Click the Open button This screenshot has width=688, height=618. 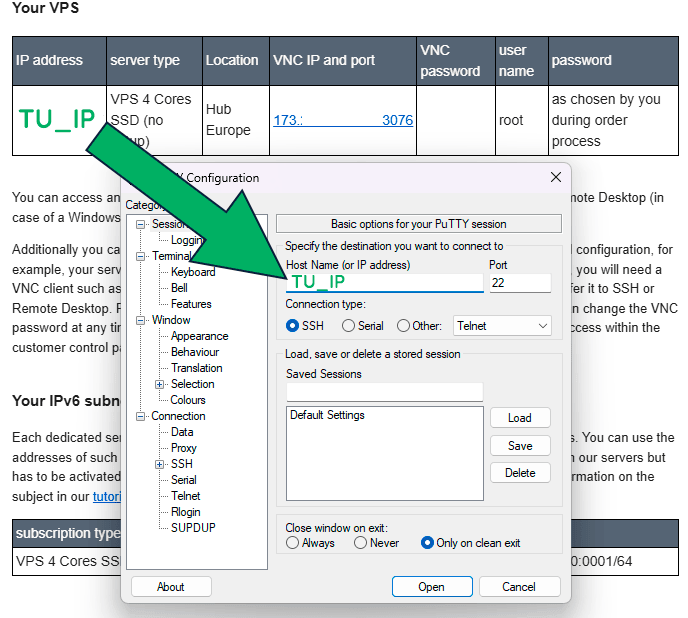click(x=432, y=587)
